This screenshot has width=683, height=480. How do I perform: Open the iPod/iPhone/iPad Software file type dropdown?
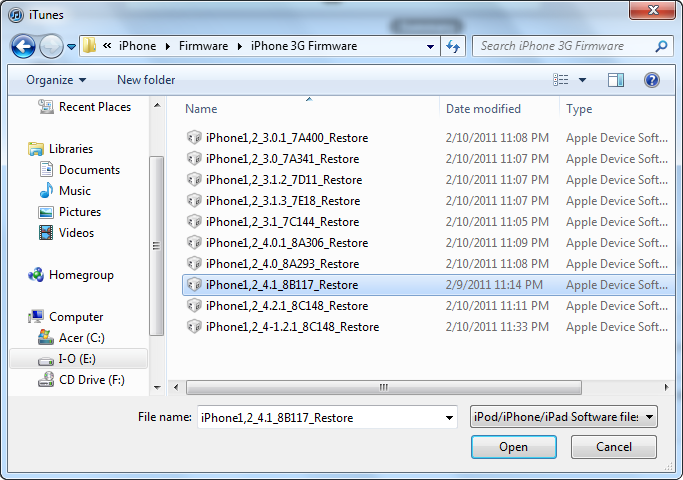click(x=564, y=417)
